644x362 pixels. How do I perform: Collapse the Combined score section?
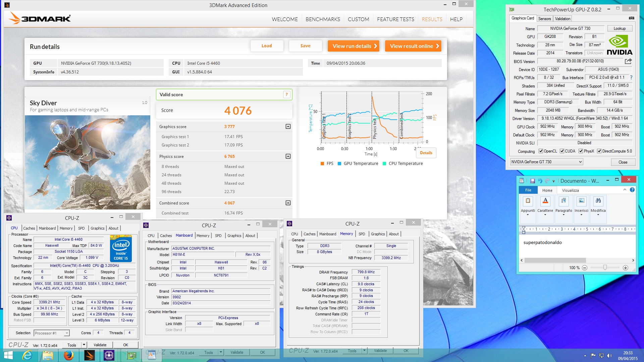(x=288, y=203)
